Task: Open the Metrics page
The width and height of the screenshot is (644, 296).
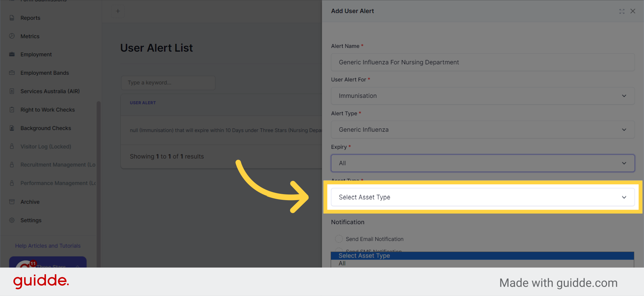Action: [x=30, y=36]
